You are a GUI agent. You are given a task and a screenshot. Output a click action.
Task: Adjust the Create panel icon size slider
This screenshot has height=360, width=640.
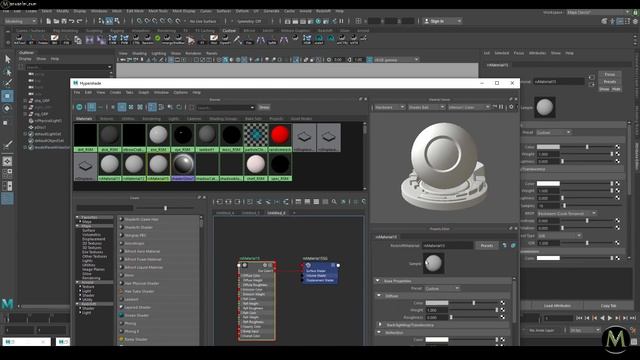[x=165, y=208]
